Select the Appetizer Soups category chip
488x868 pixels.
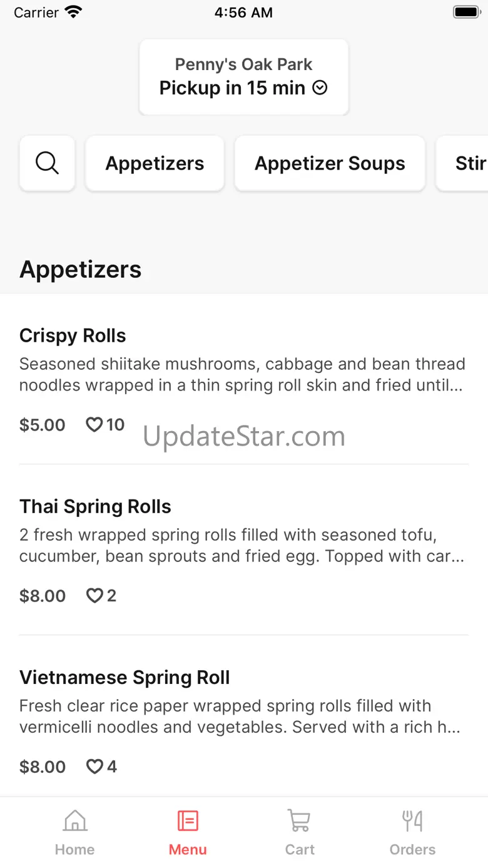click(x=330, y=163)
